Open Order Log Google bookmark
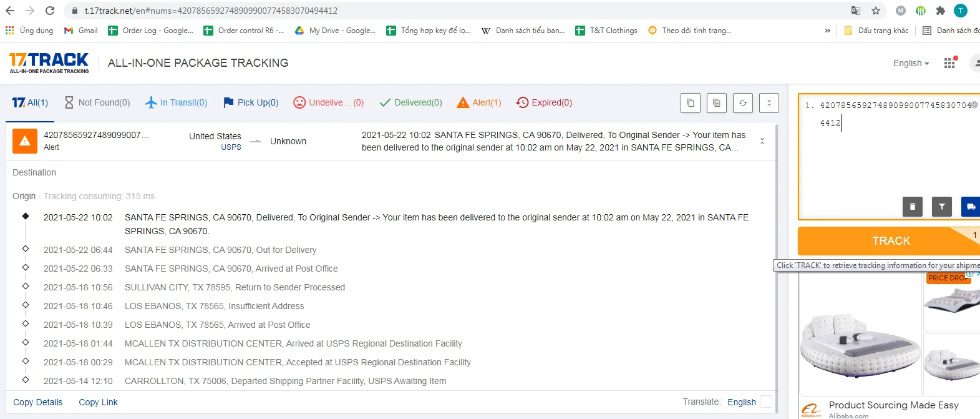Viewport: 980px width, 419px height. tap(150, 30)
